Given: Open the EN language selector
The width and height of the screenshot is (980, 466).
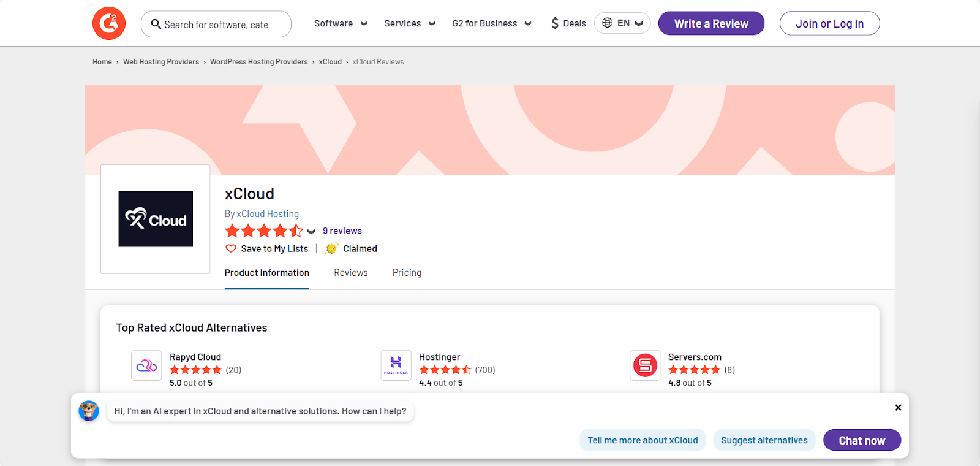Looking at the screenshot, I should (x=622, y=23).
